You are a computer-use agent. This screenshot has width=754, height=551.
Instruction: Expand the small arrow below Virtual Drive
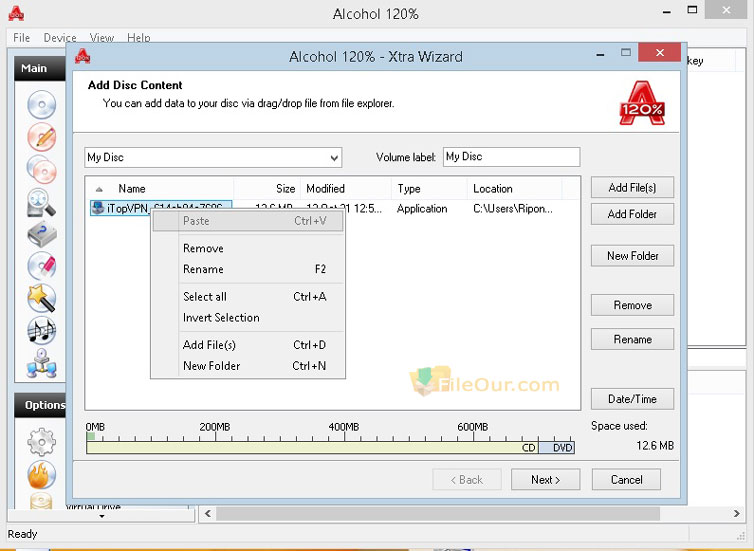click(x=102, y=516)
